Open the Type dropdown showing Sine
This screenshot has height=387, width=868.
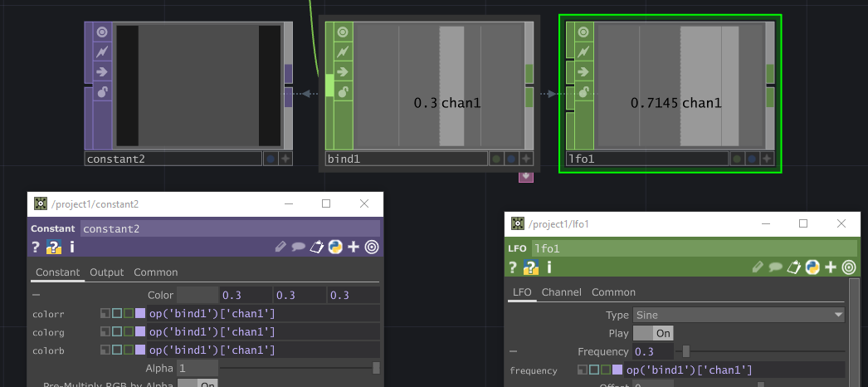pos(739,315)
